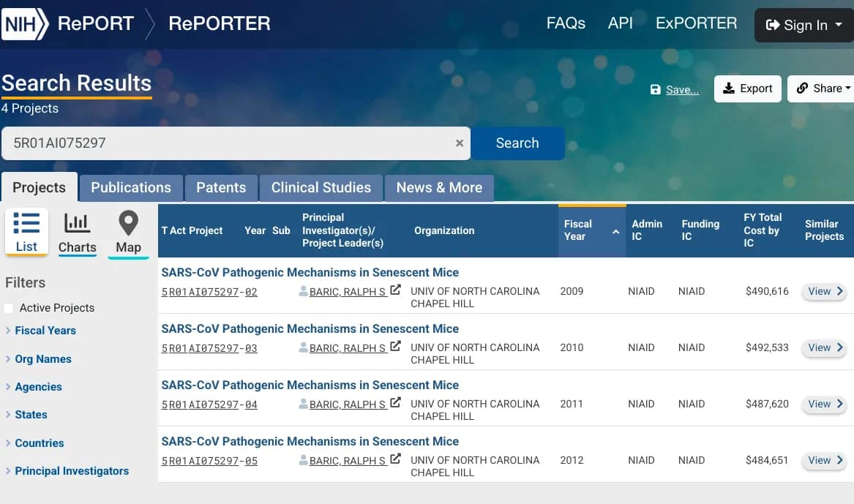Screen dimensions: 854x504
Task: Expand the Principal Investigators filter
Action: (x=67, y=471)
